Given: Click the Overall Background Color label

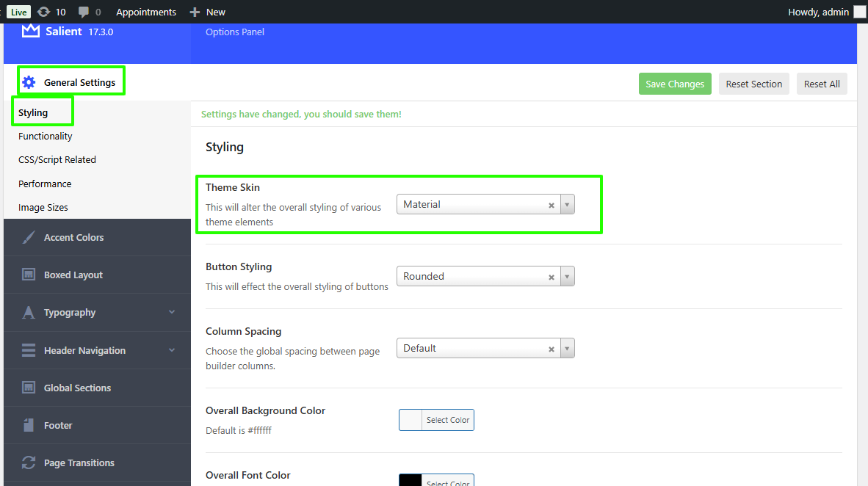Looking at the screenshot, I should [x=265, y=410].
